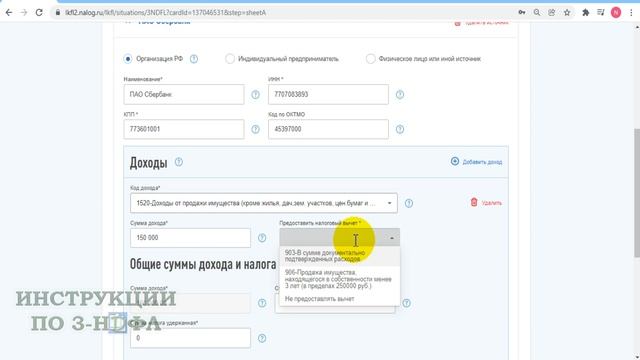Open help for Организация РФ option
The height and width of the screenshot is (360, 640).
[194, 59]
